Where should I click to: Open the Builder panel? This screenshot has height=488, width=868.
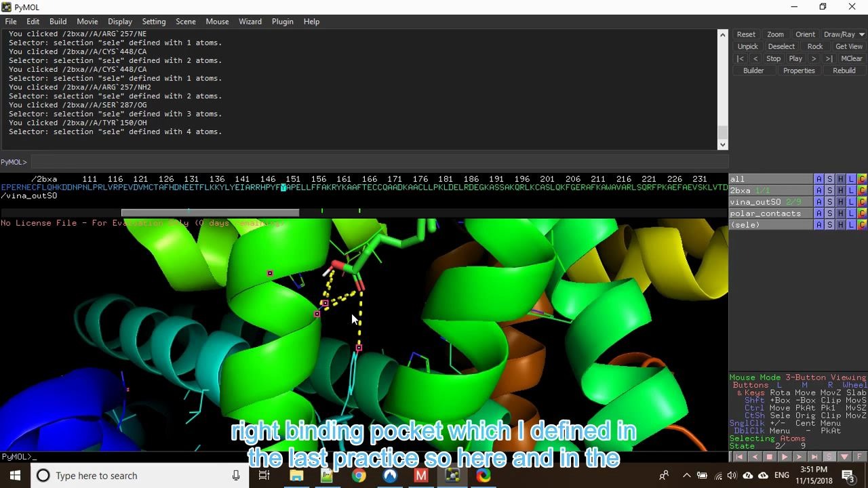coord(753,70)
